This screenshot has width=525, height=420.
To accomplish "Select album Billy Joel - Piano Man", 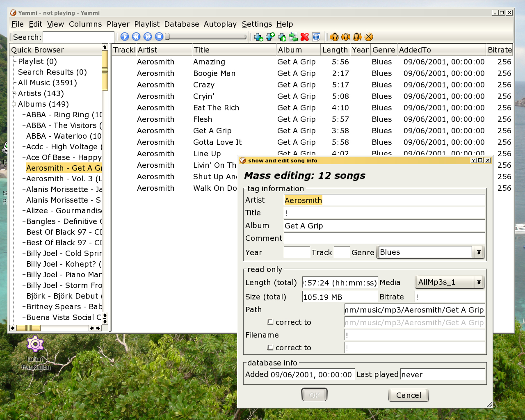I will click(x=64, y=275).
